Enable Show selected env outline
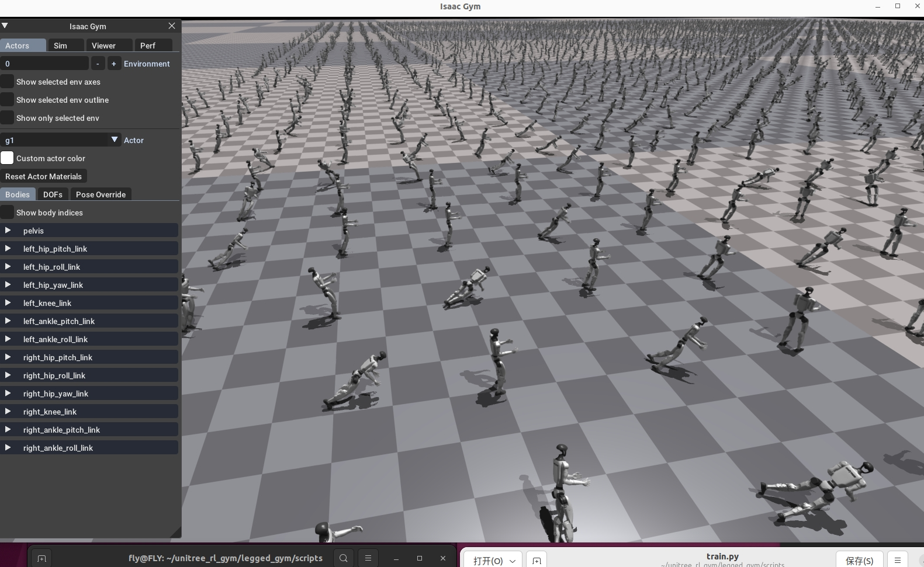This screenshot has height=567, width=924. coord(7,100)
